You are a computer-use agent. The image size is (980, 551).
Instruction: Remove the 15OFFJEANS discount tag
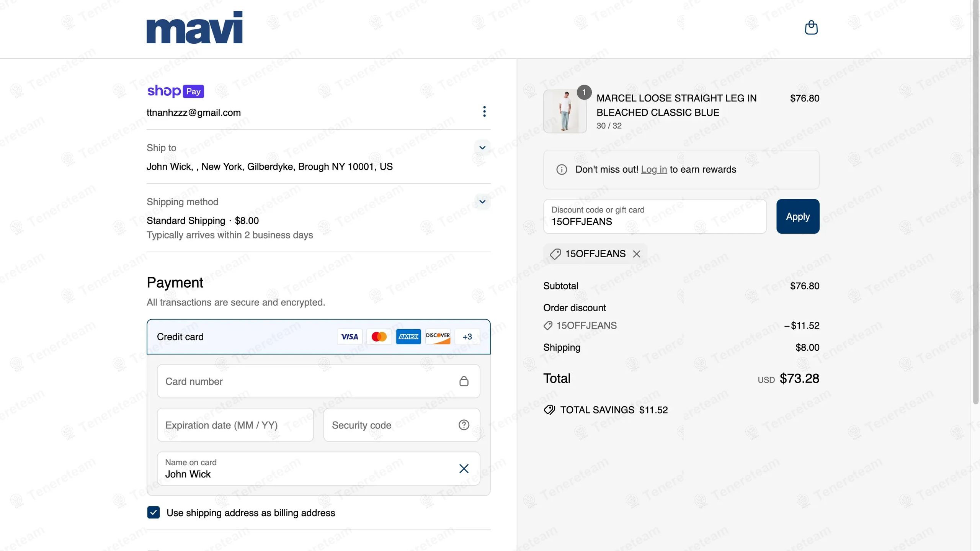point(637,254)
